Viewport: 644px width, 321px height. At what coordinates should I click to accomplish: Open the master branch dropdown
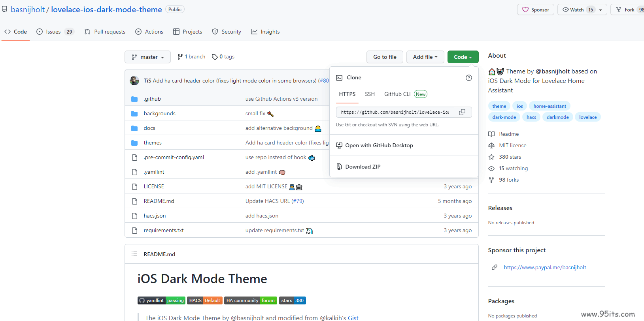point(147,57)
